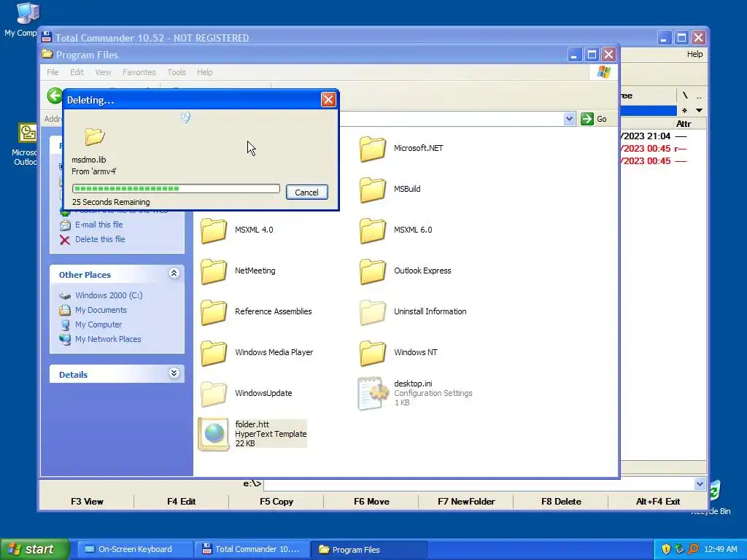
Task: Click root directory backslash button in Total Commander
Action: click(685, 96)
